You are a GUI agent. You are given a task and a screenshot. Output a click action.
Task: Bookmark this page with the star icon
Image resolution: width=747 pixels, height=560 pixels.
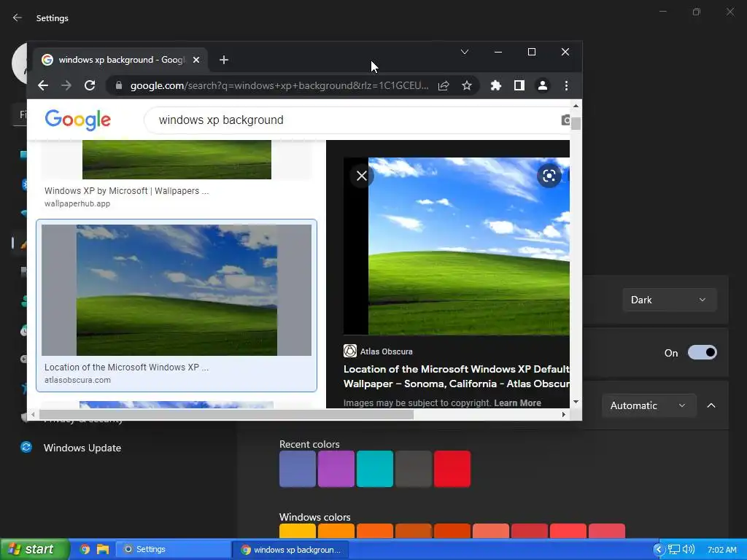pos(467,86)
